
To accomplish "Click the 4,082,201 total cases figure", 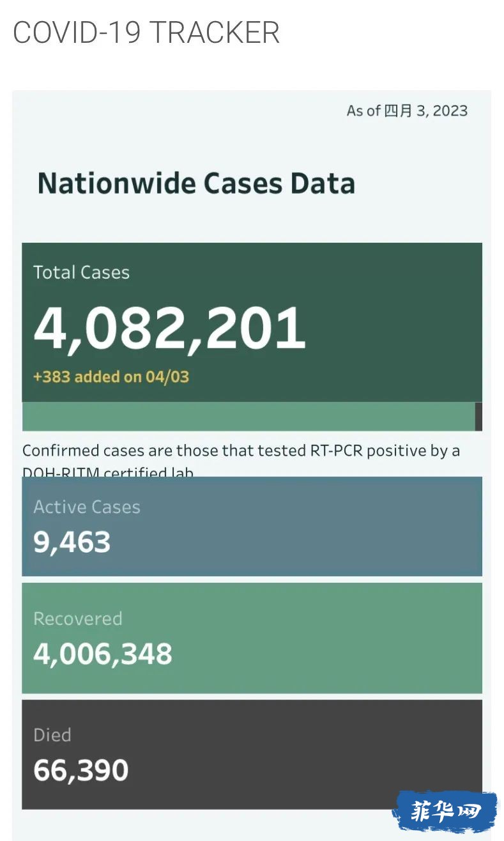I will click(x=169, y=328).
